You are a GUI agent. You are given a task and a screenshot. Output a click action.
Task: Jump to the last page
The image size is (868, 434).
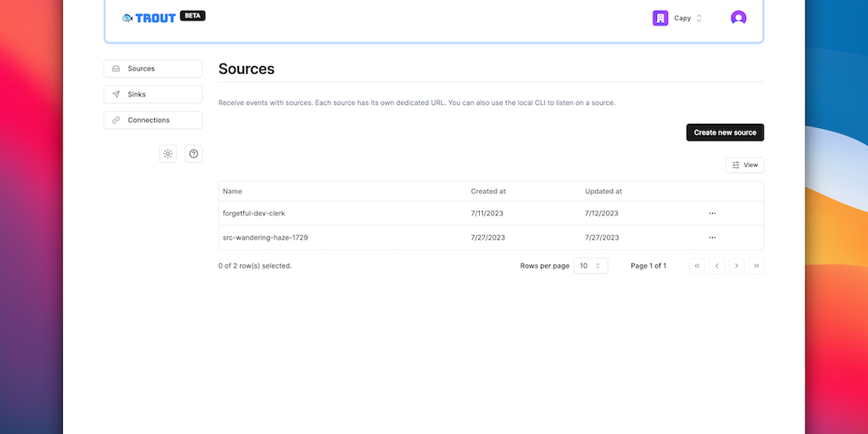[756, 266]
